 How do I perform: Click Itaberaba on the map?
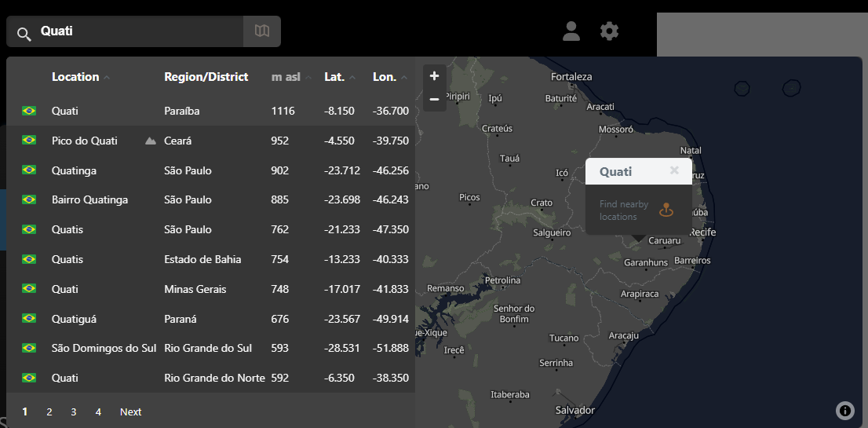[510, 395]
